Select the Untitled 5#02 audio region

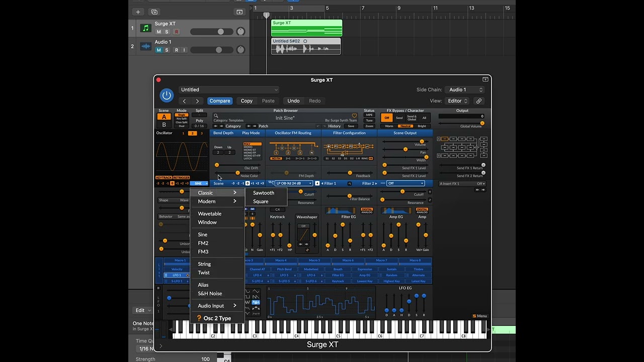pos(306,46)
